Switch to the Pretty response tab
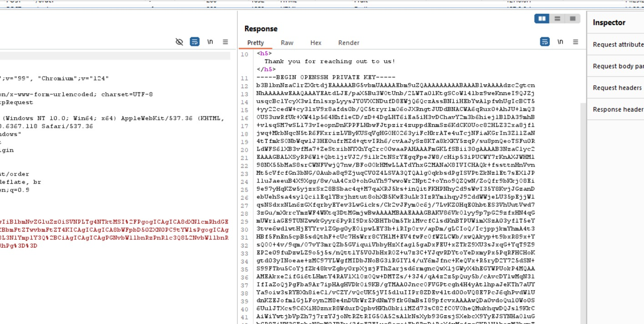Image resolution: width=644 pixels, height=324 pixels. pos(255,43)
